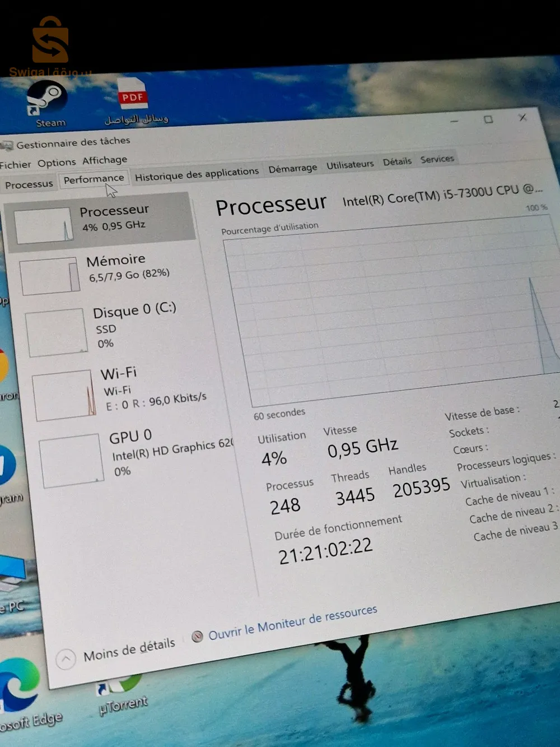
Task: Click the Processeur mini usage graph
Action: tap(43, 225)
